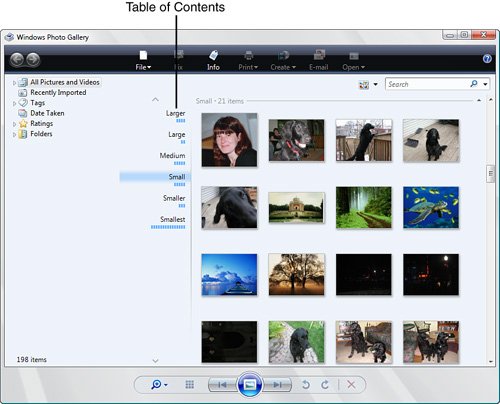Jump to Larger in table of contents

pos(175,113)
